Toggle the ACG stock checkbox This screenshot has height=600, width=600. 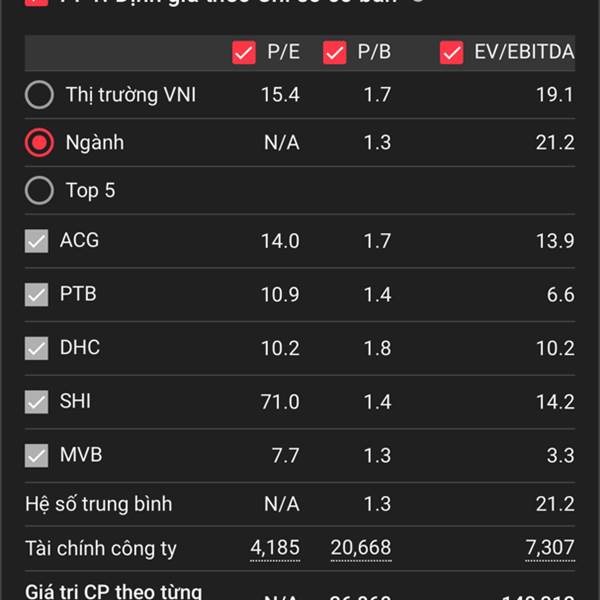[x=36, y=241]
